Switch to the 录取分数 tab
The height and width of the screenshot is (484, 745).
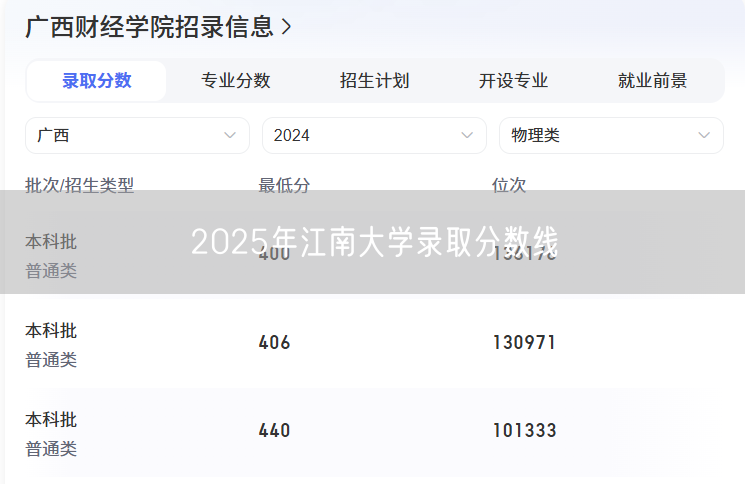pyautogui.click(x=97, y=81)
